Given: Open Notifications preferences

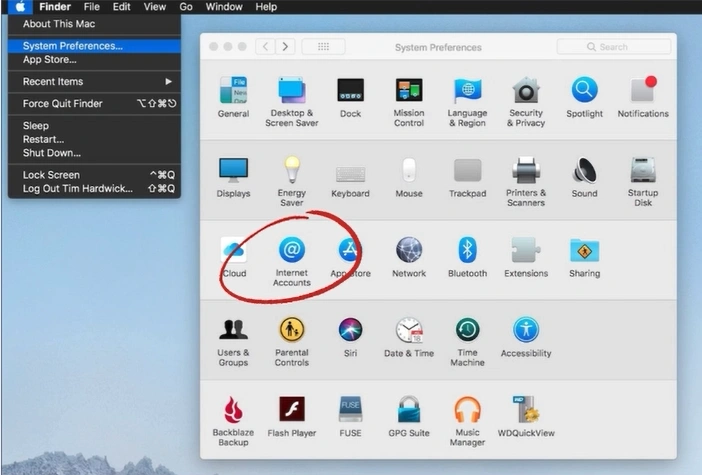Looking at the screenshot, I should pyautogui.click(x=643, y=97).
